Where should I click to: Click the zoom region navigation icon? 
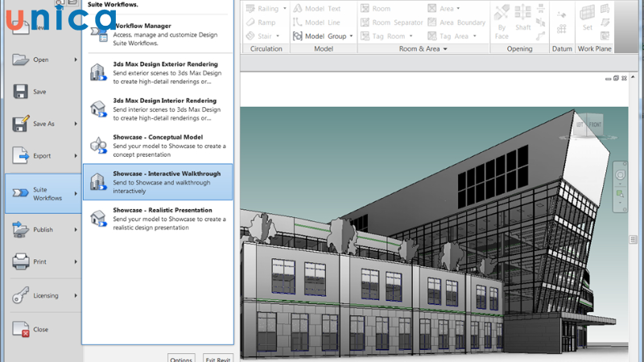click(x=620, y=193)
